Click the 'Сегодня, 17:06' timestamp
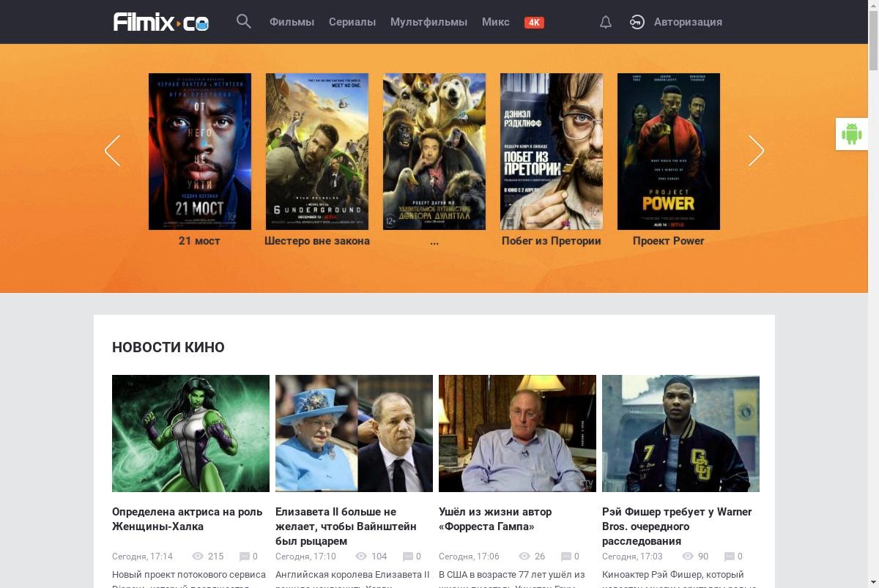 (x=469, y=557)
